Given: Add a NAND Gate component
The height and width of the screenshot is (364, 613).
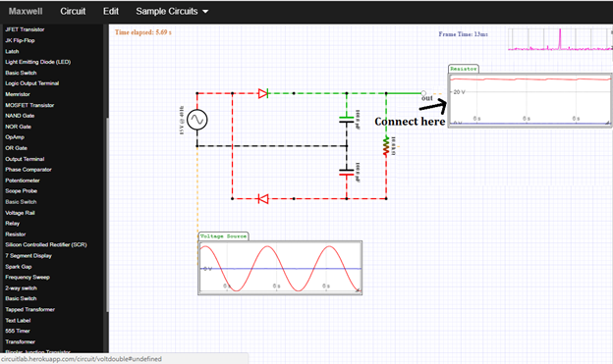Looking at the screenshot, I should click(20, 116).
